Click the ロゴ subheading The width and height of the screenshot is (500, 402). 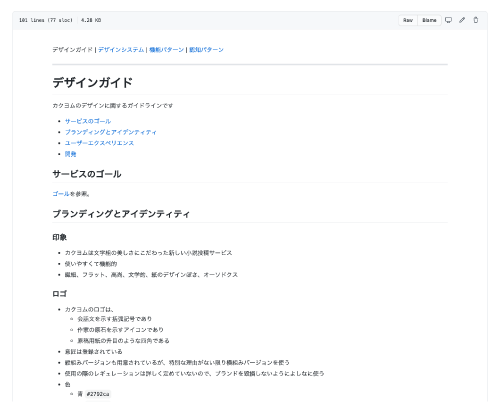[x=60, y=294]
